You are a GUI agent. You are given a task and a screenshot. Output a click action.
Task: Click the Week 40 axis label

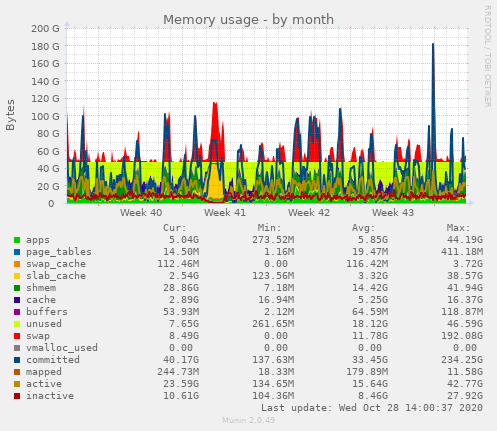coord(141,213)
